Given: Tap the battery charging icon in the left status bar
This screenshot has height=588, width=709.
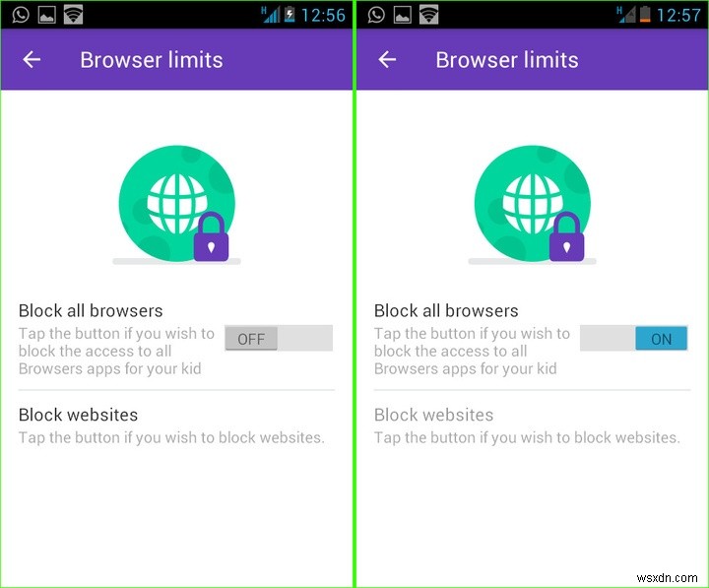Looking at the screenshot, I should tap(290, 15).
